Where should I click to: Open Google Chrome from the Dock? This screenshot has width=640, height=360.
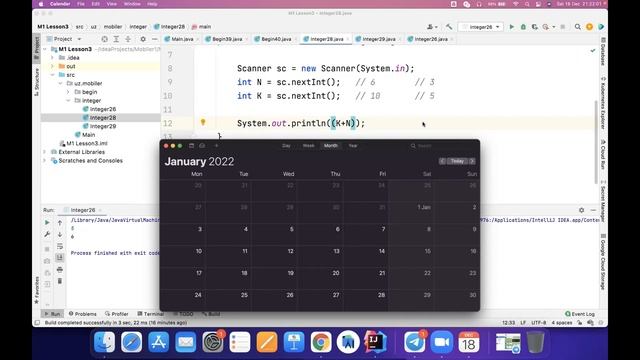pos(321,342)
